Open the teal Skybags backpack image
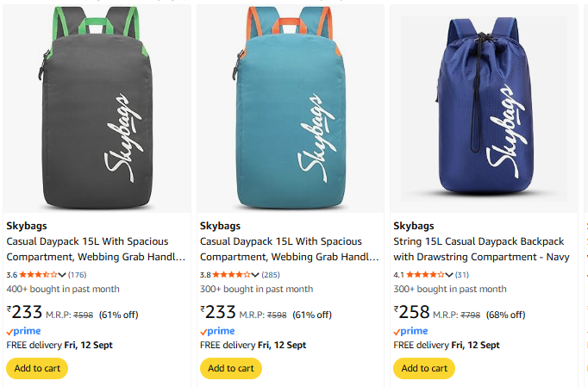The height and width of the screenshot is (387, 588). click(x=291, y=109)
